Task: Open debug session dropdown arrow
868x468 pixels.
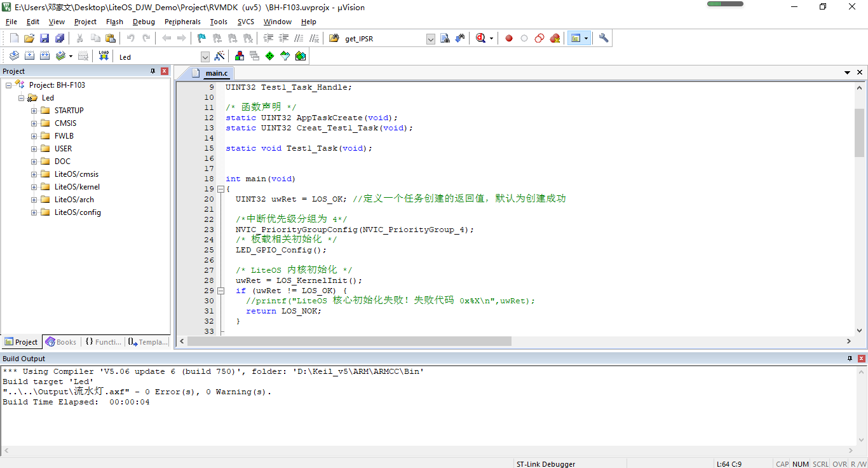Action: (491, 38)
